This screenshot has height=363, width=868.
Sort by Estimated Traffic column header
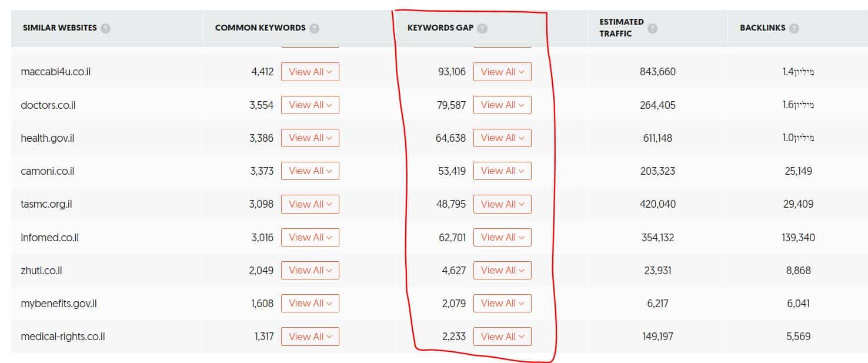(622, 28)
